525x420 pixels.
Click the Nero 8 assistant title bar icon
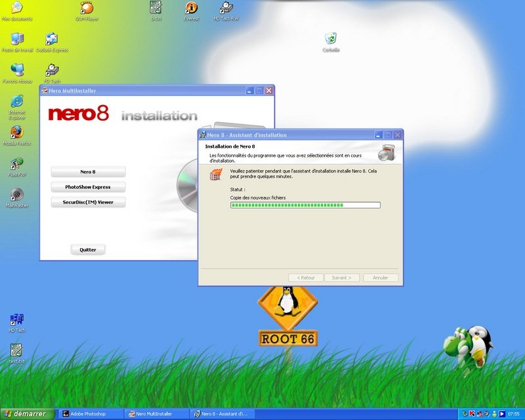click(x=203, y=135)
